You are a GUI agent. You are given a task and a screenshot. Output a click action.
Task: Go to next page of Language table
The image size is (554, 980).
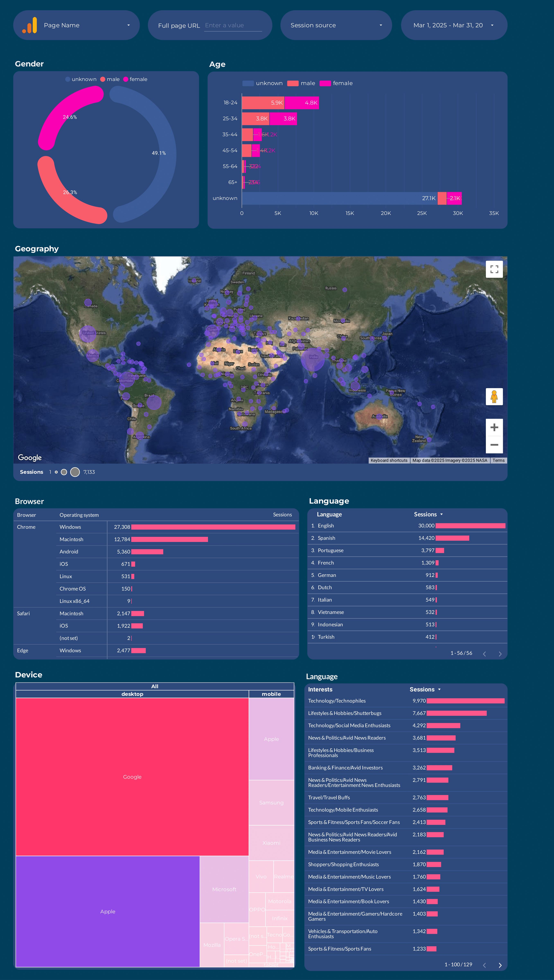(500, 654)
